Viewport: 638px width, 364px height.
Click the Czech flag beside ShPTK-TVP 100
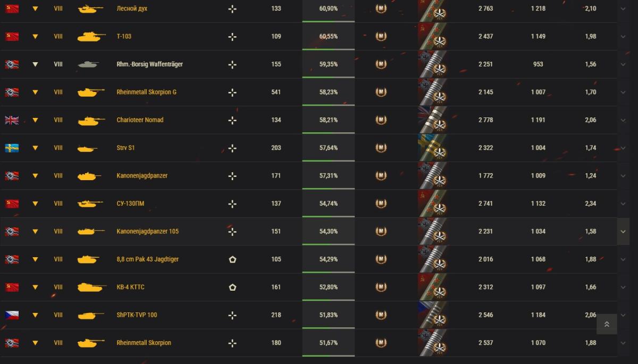(12, 315)
